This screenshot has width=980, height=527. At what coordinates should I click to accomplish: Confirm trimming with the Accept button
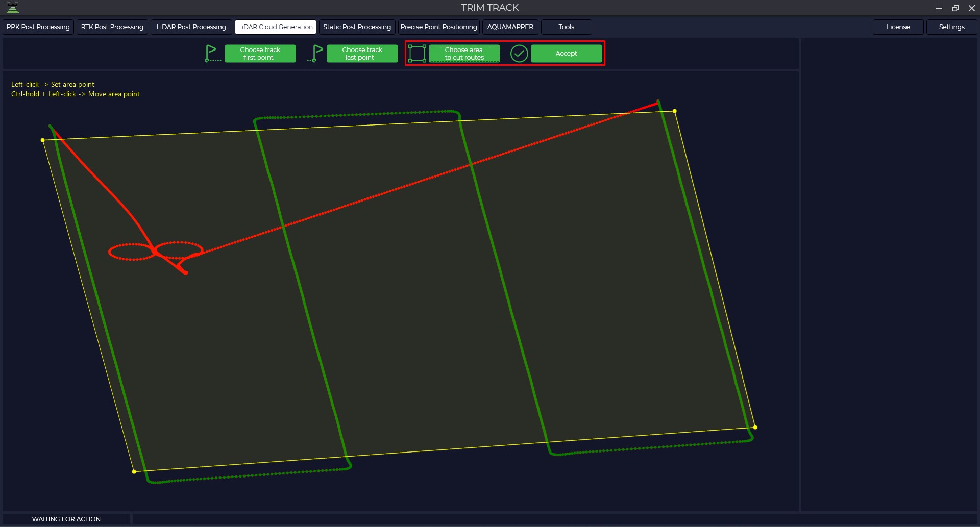(x=566, y=54)
